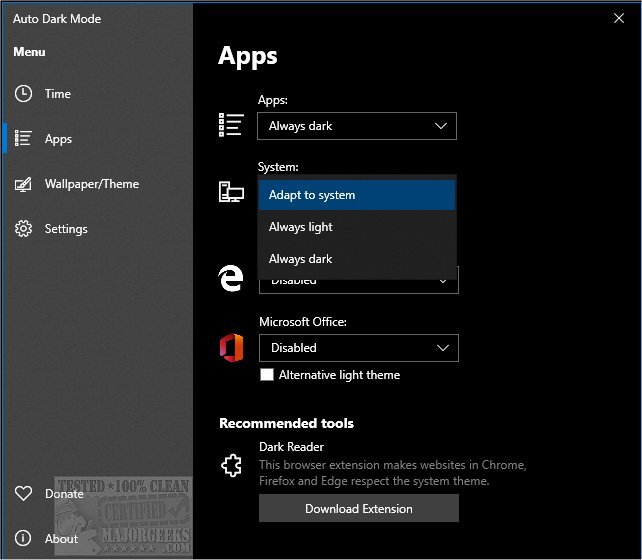Click the Microsoft Office logo icon

point(231,348)
